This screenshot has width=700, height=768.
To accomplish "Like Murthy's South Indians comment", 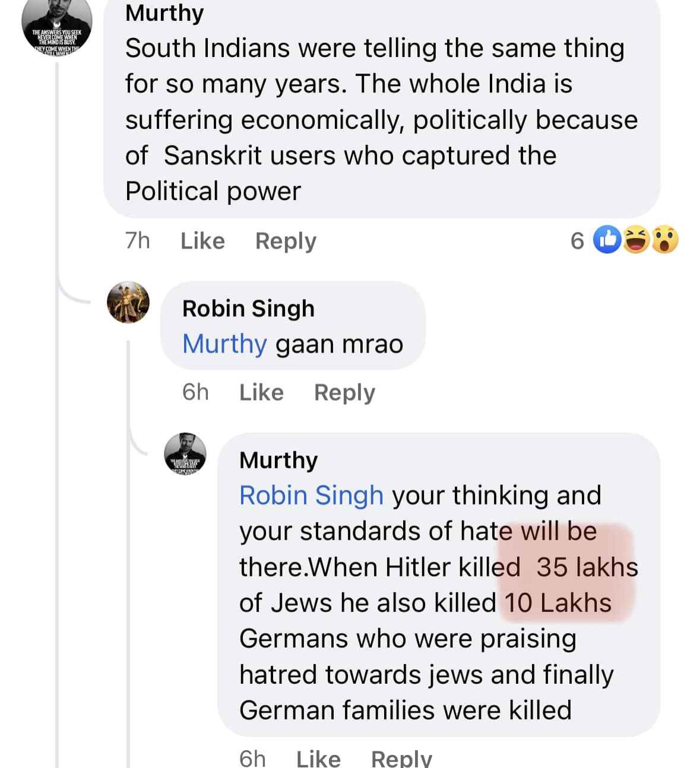I will tap(202, 241).
